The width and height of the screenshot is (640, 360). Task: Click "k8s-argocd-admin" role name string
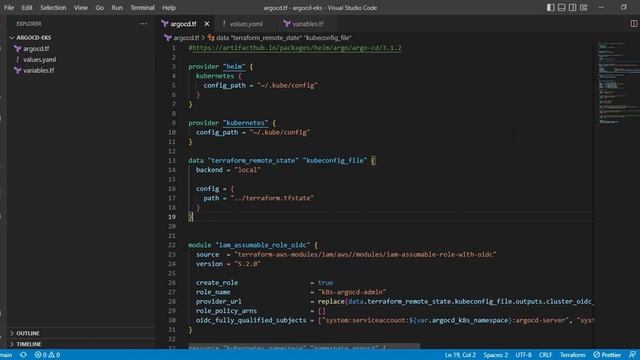[x=352, y=292]
